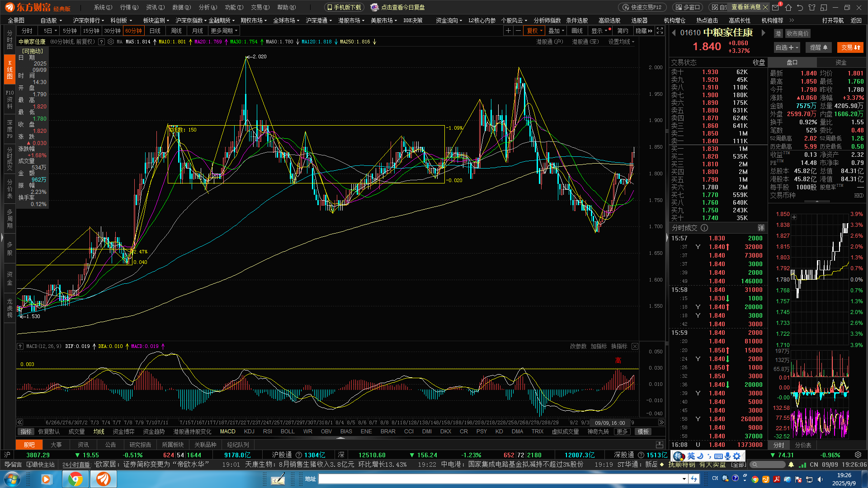Click the 多窗口 button
Image resolution: width=868 pixels, height=488 pixels.
(x=687, y=7)
